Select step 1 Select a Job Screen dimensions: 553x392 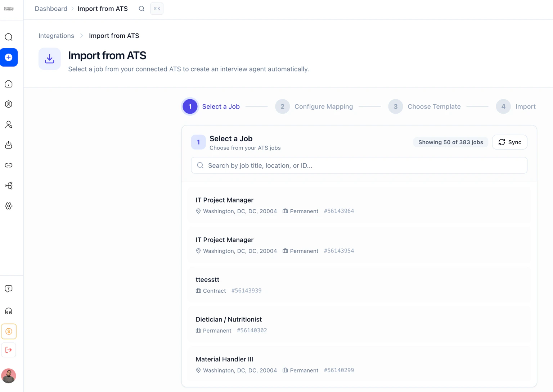coord(211,106)
